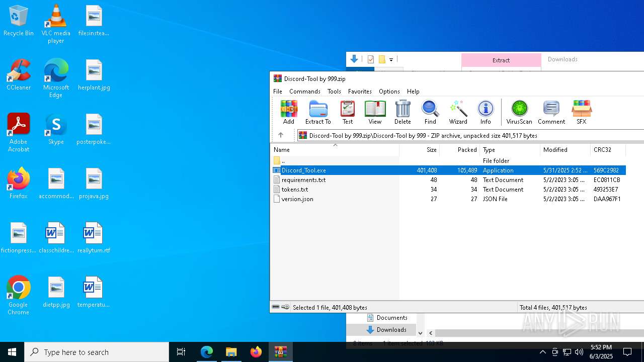Select dietpp.jpg desktop file
The height and width of the screenshot is (362, 644).
[56, 292]
